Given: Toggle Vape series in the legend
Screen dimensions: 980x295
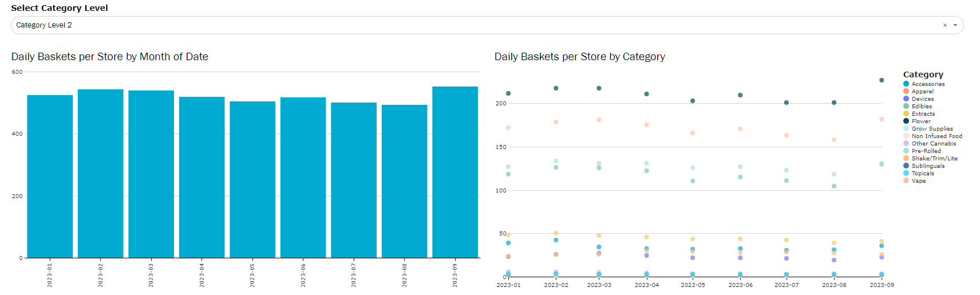Looking at the screenshot, I should [918, 181].
